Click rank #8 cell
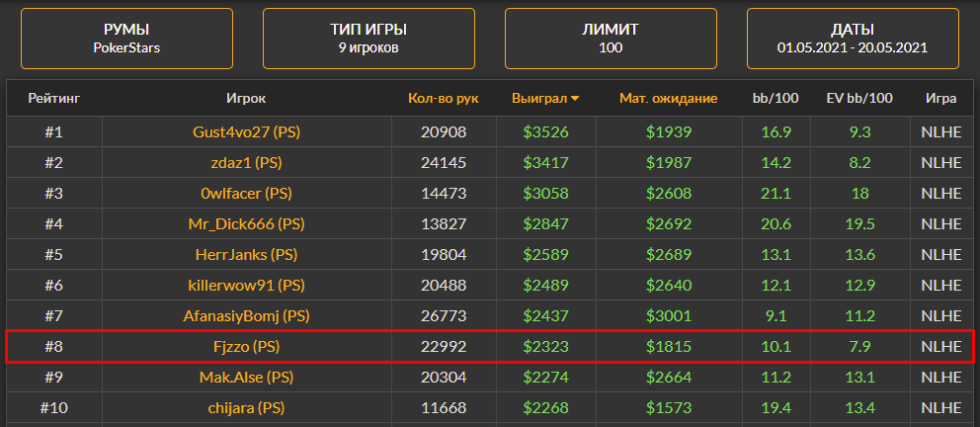Screen dimensions: 980x427 coord(53,346)
